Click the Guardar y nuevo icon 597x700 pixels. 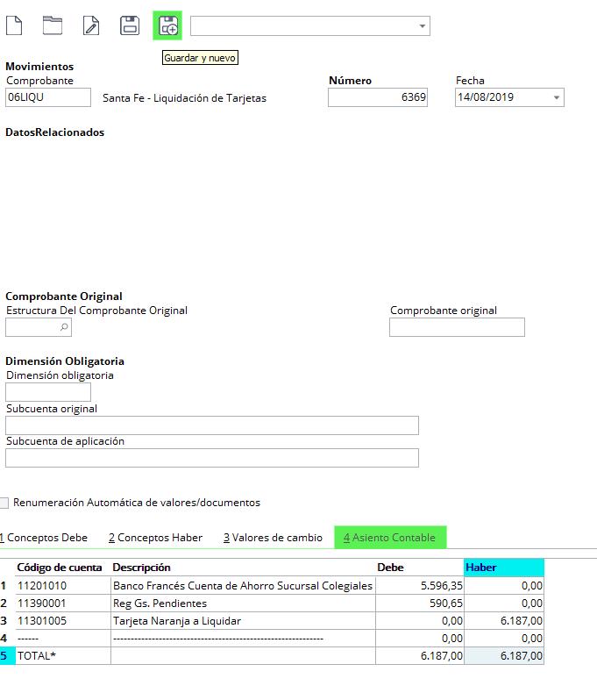click(x=167, y=25)
